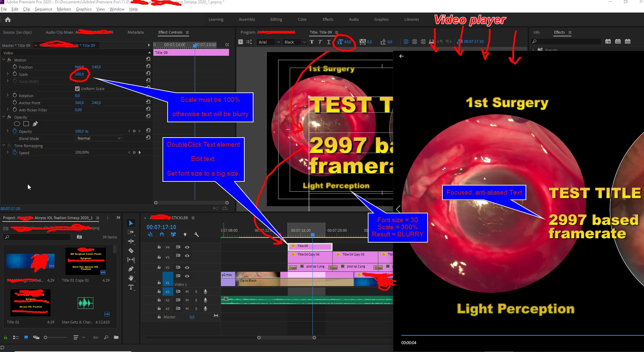
Task: Toggle V4 track output eye
Action: click(187, 247)
